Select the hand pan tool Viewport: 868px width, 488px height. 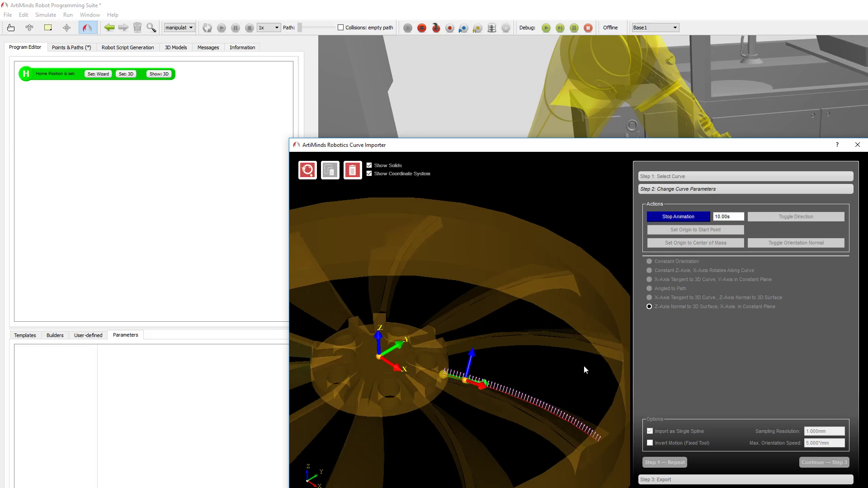[11, 28]
